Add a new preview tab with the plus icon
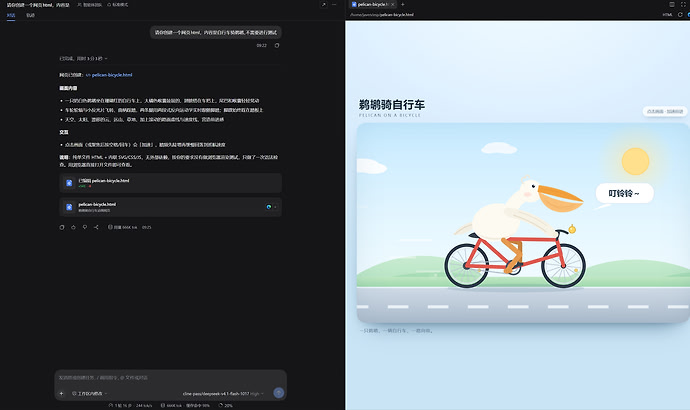 point(403,4)
